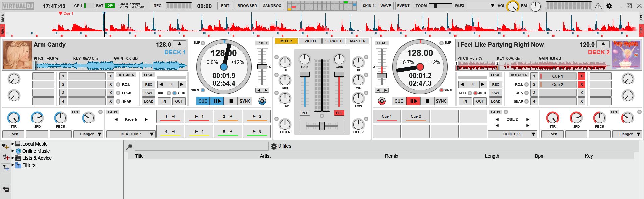
Task: Click the browser search magnifier icon
Action: [x=129, y=146]
